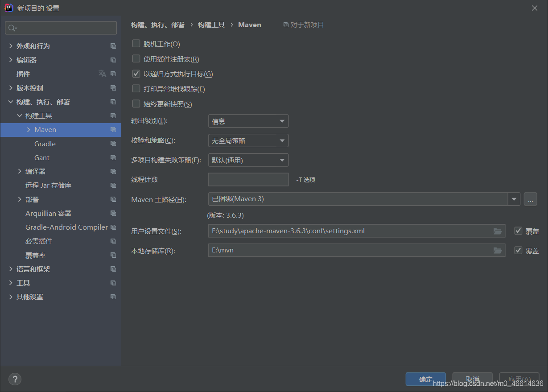Expand the 编辑器 tree node
Image resolution: width=548 pixels, height=392 pixels.
point(11,60)
